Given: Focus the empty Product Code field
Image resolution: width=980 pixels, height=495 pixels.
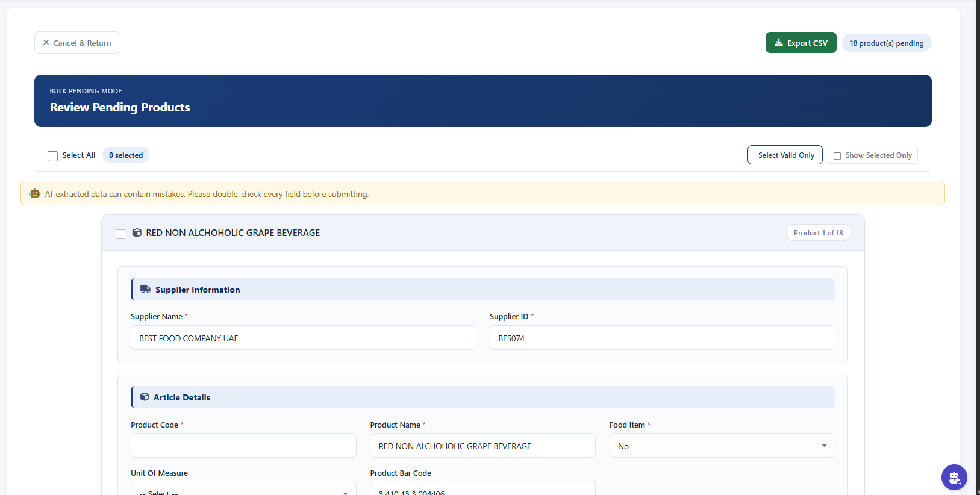Looking at the screenshot, I should (x=243, y=446).
